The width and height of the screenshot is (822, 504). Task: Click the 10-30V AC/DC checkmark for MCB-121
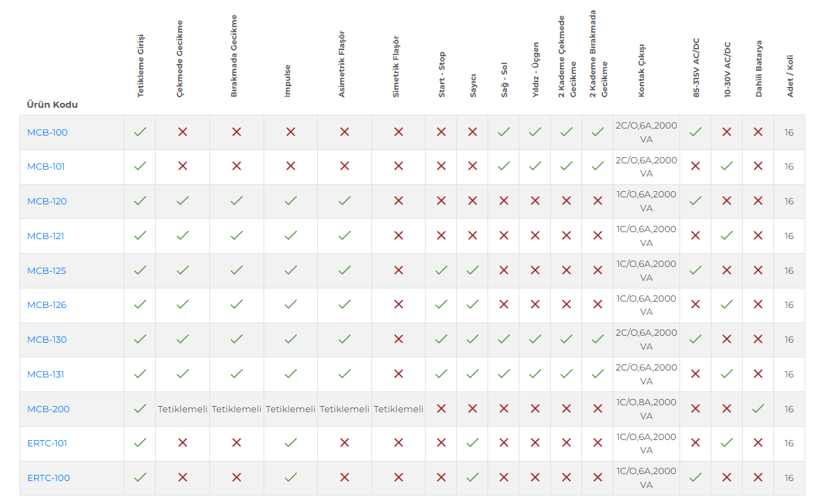point(727,236)
